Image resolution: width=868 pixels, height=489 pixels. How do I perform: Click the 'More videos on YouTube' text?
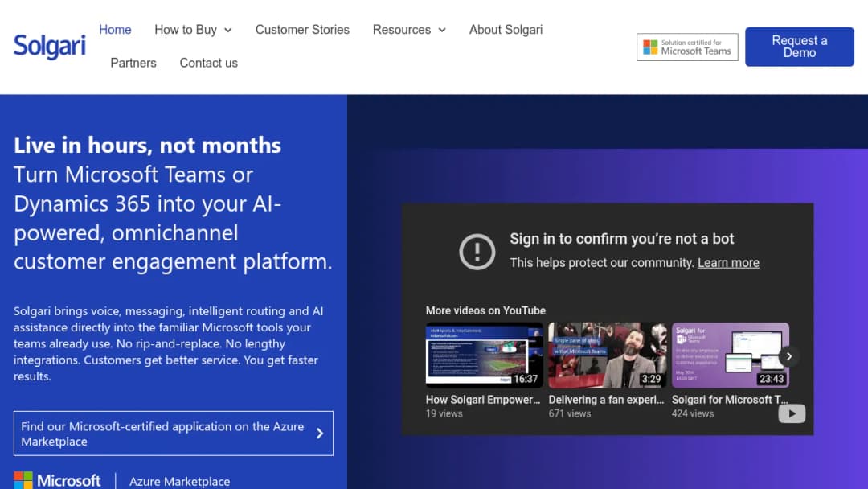(485, 310)
